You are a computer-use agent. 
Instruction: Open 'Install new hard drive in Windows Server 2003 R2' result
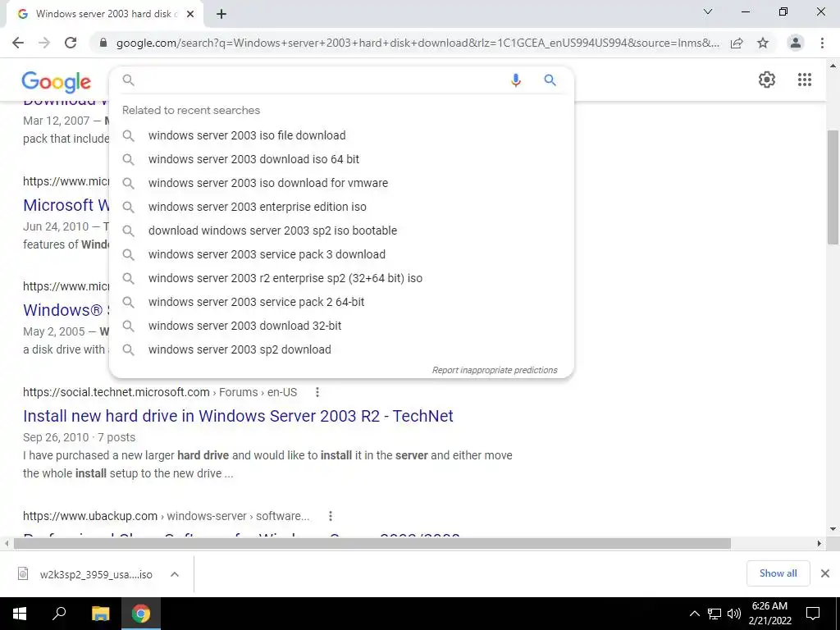click(x=238, y=416)
